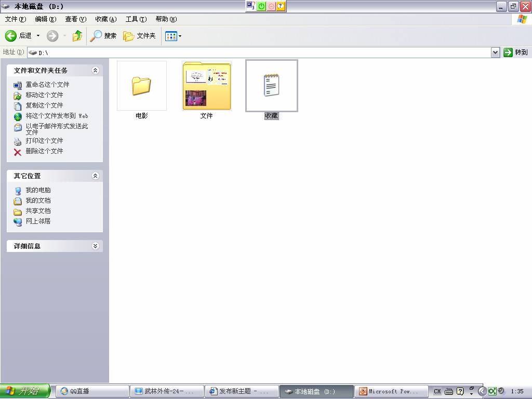Collapse the 其它位置 panel
Viewport: 532px width, 399px height.
click(x=96, y=176)
